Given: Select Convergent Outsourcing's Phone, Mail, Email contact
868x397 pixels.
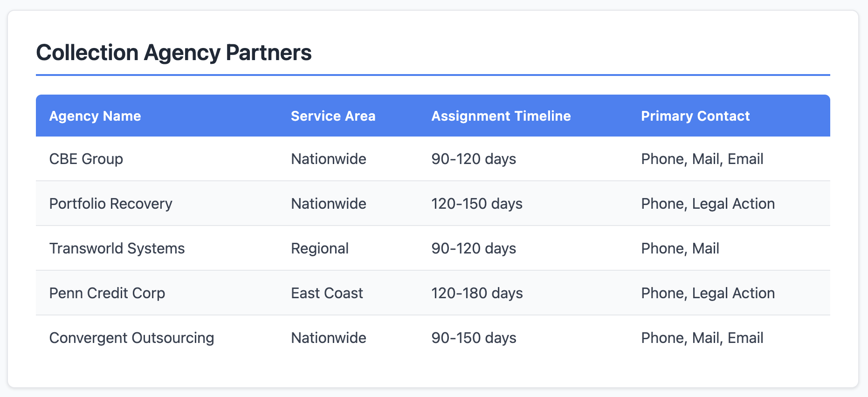Looking at the screenshot, I should 702,338.
